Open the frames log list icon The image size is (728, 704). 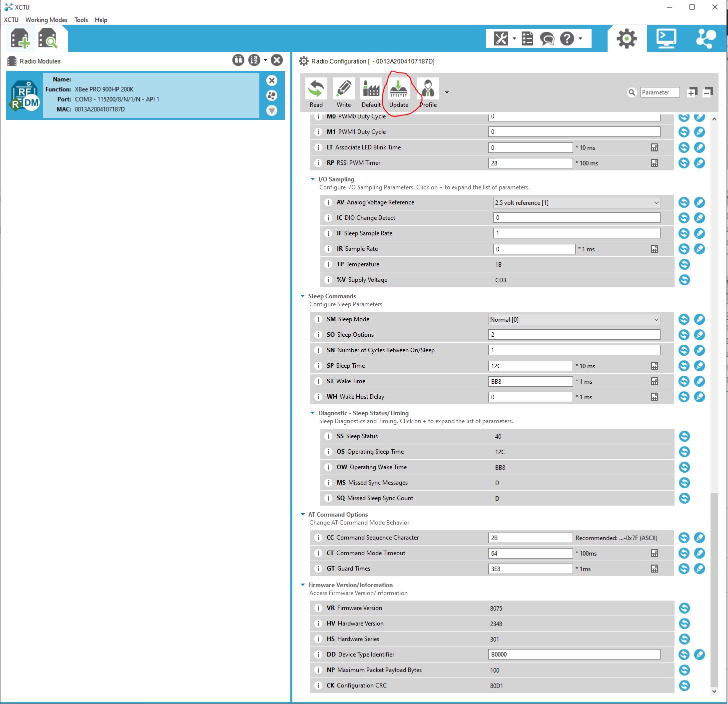pyautogui.click(x=527, y=38)
